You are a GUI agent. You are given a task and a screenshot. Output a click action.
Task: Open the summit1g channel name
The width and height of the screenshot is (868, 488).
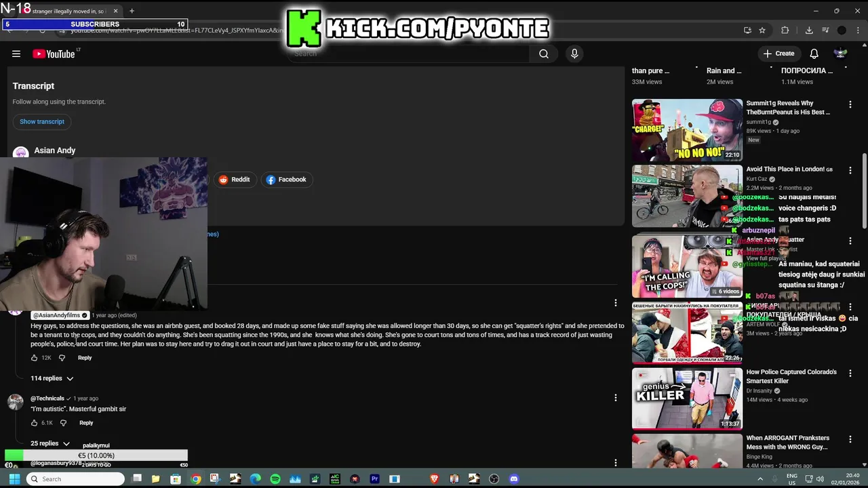pyautogui.click(x=759, y=122)
